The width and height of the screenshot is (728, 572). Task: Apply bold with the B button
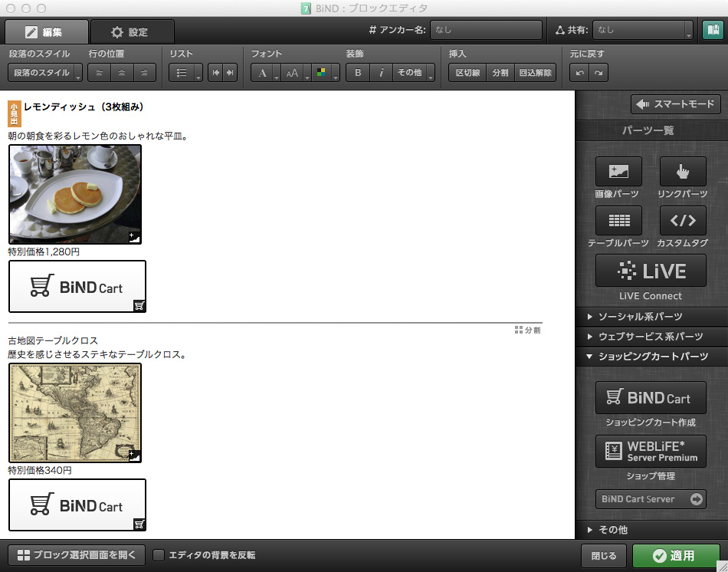(x=358, y=73)
